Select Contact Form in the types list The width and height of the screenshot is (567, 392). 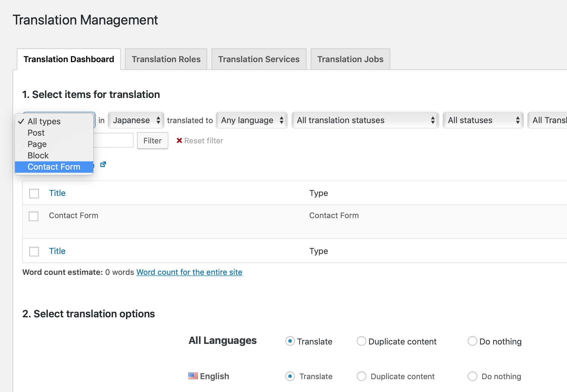click(x=54, y=167)
